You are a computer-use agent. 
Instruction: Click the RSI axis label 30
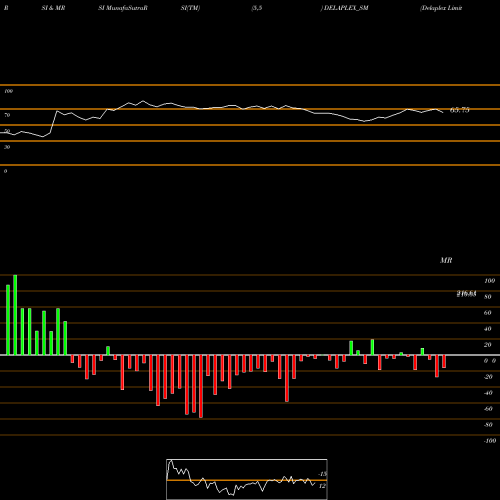pos(7,147)
